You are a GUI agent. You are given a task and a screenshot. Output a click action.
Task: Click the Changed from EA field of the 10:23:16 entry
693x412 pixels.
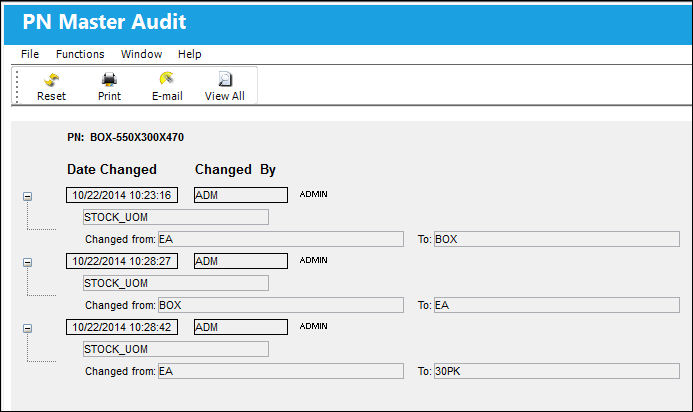coord(281,239)
